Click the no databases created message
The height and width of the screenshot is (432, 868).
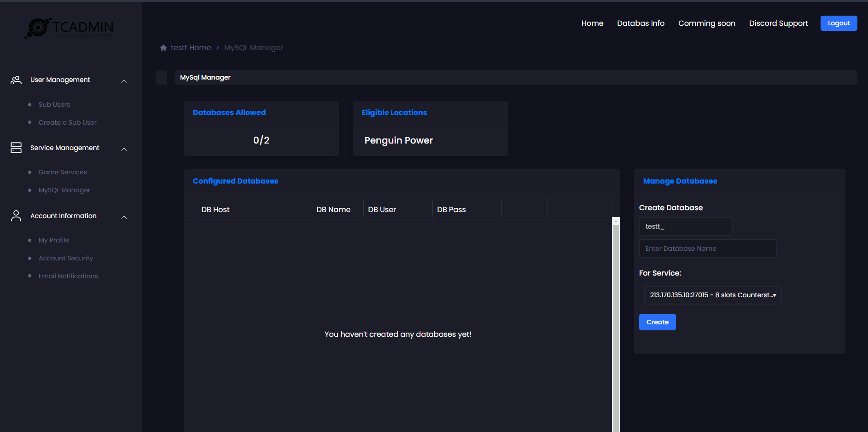pyautogui.click(x=398, y=334)
